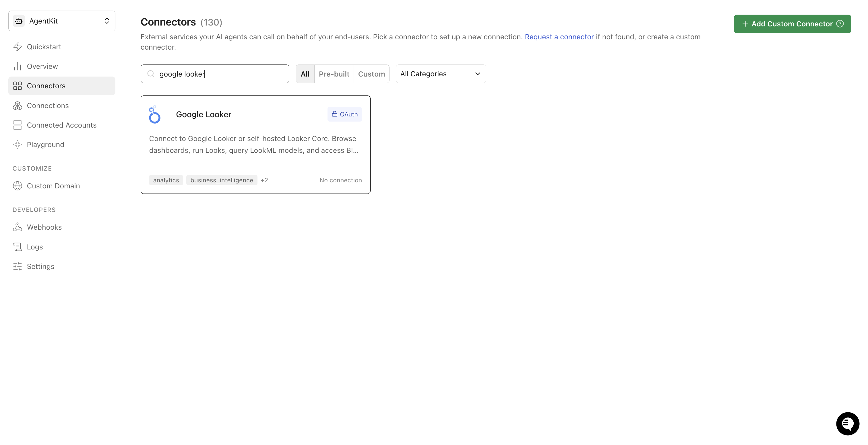Click the Connectors page heading

click(x=168, y=22)
